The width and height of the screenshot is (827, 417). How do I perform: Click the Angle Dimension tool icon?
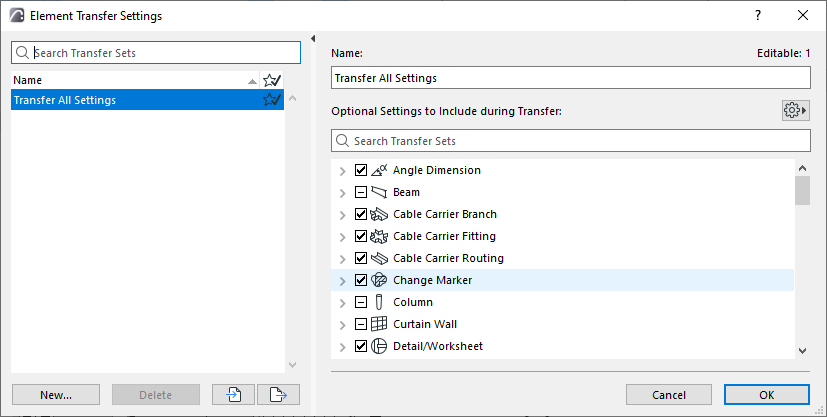(379, 170)
